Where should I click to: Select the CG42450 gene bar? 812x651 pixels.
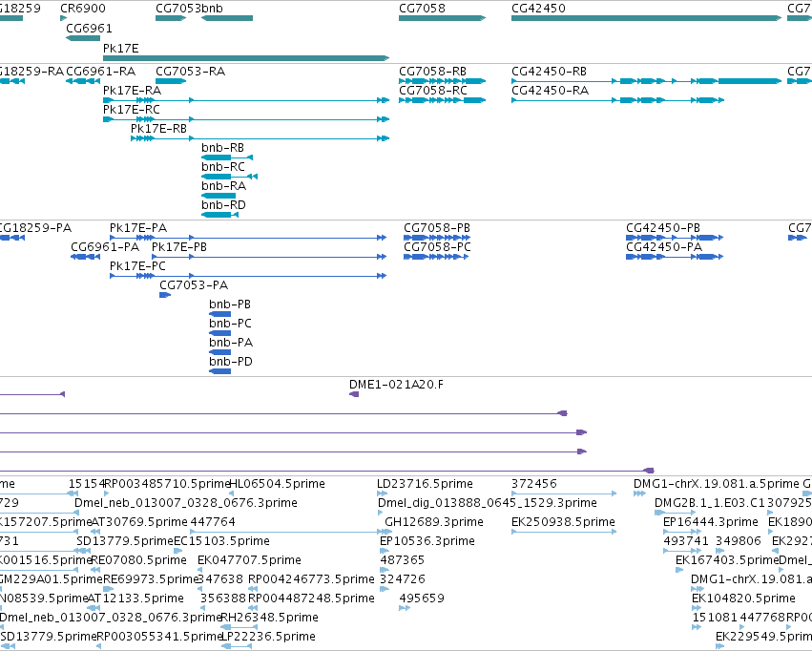point(646,18)
